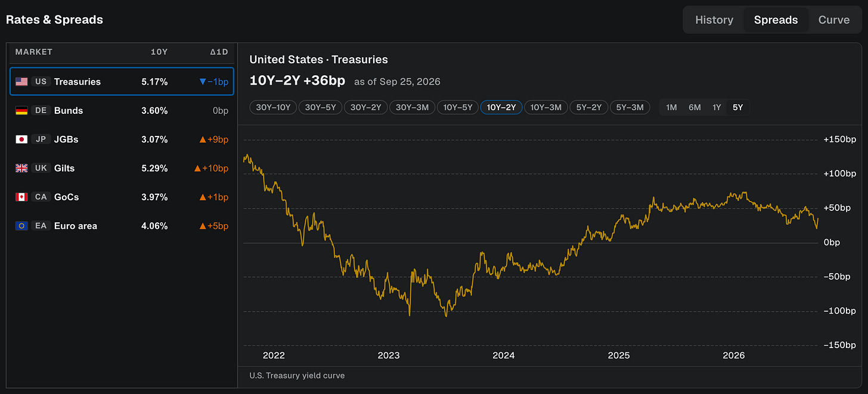Set chart range to 6M
This screenshot has height=394, width=868.
pos(695,107)
